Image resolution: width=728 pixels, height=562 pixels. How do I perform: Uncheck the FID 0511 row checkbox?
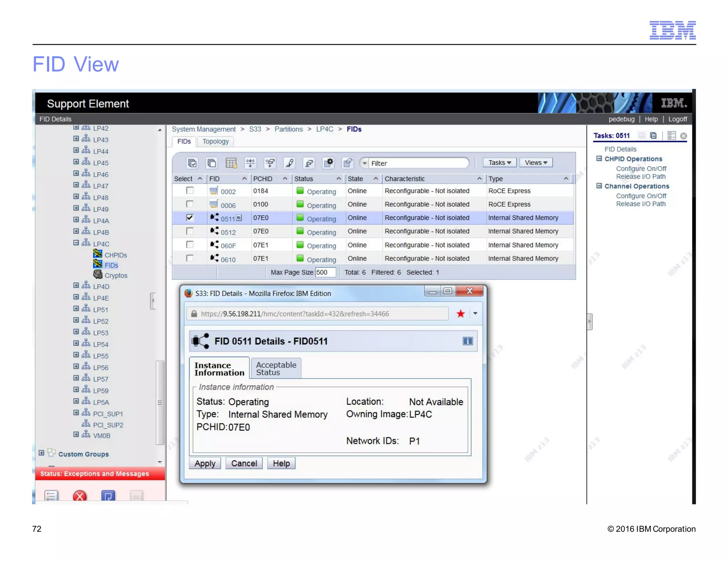(190, 218)
